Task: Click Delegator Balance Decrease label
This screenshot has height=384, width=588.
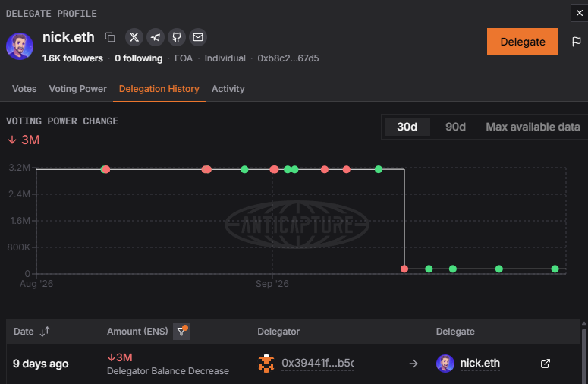Action: pos(168,371)
